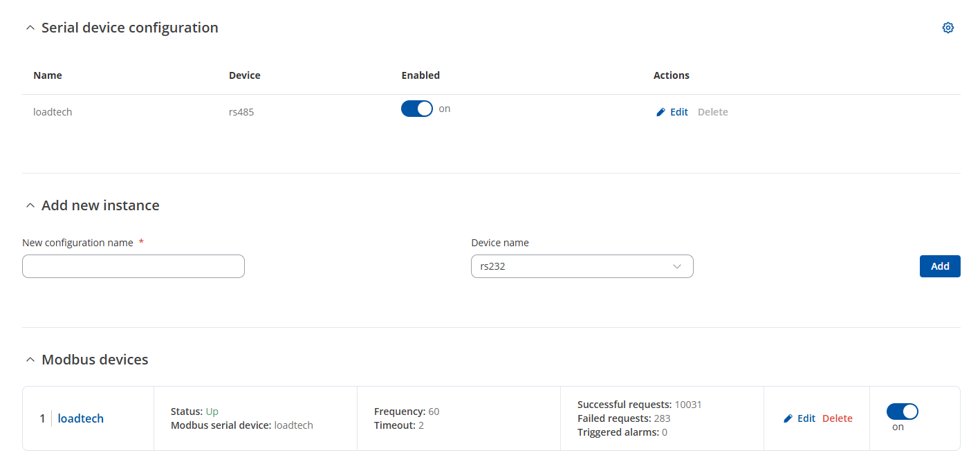980x462 pixels.
Task: Collapse the Add new instance section
Action: (x=30, y=205)
